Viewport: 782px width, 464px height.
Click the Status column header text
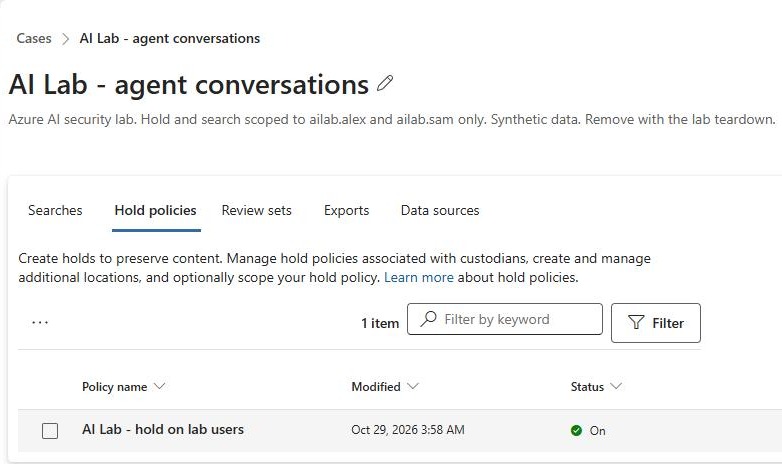click(x=587, y=387)
